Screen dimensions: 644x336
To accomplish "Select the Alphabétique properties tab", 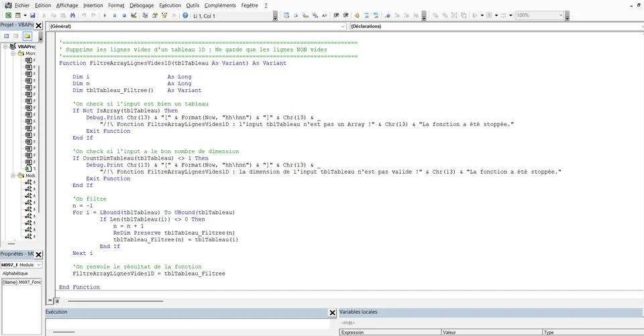I will point(15,274).
